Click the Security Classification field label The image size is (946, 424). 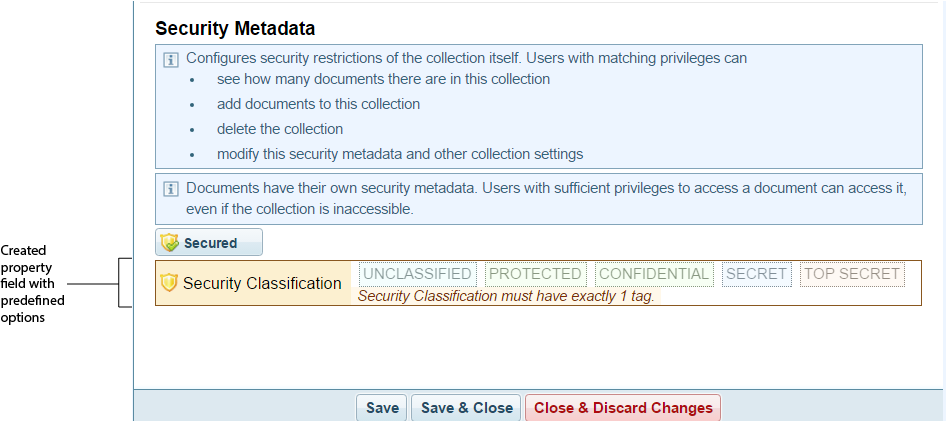pos(262,284)
